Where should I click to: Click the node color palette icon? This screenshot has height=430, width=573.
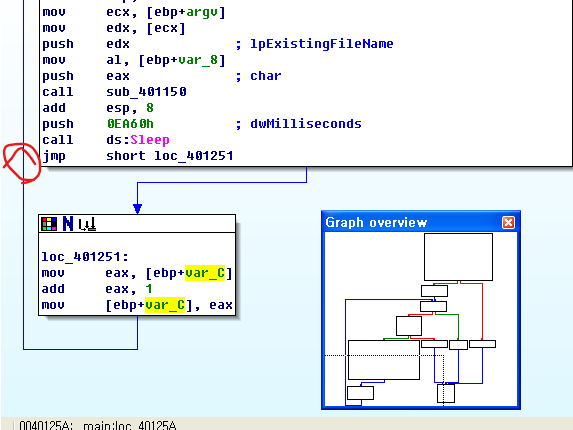pyautogui.click(x=49, y=224)
